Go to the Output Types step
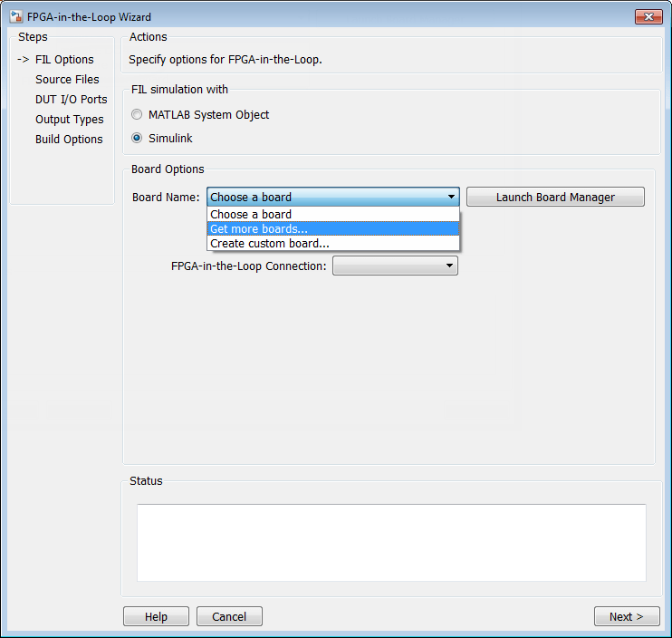Image resolution: width=672 pixels, height=638 pixels. coord(70,120)
